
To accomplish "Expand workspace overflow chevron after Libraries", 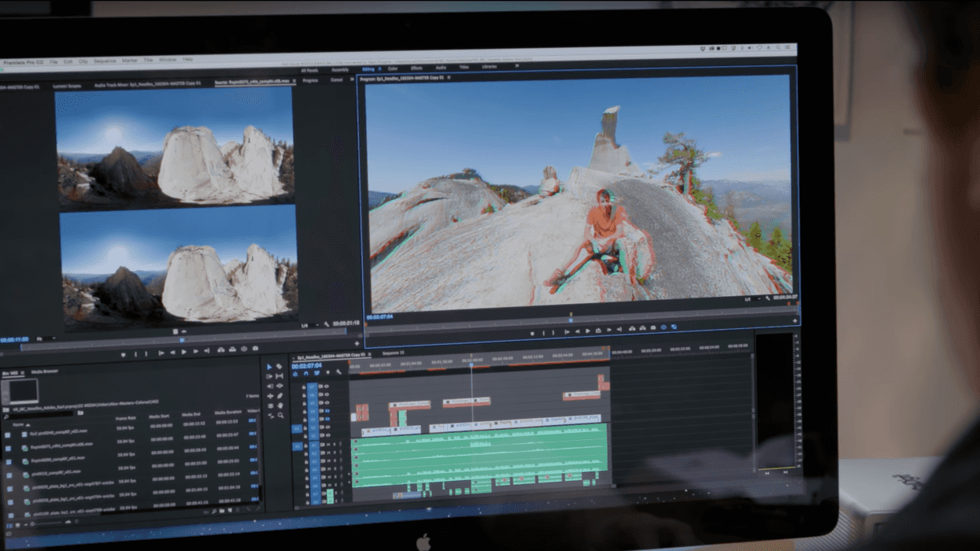I will click(517, 66).
